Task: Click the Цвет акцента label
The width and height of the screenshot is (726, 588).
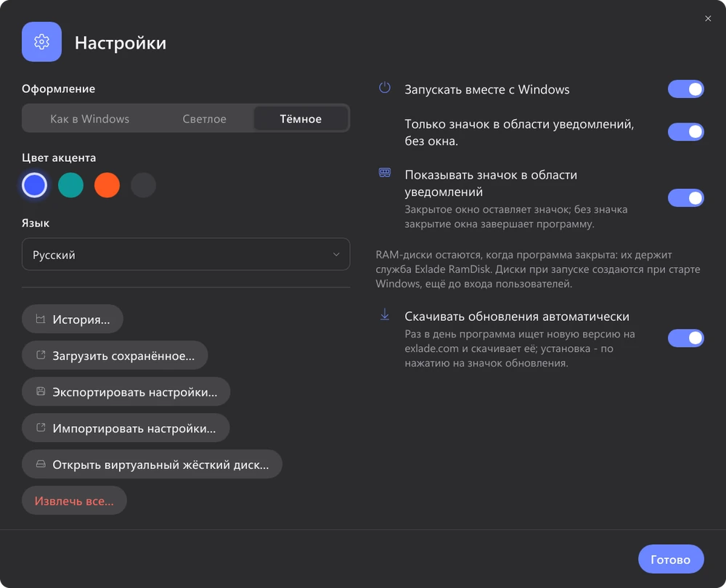Action: [x=59, y=158]
